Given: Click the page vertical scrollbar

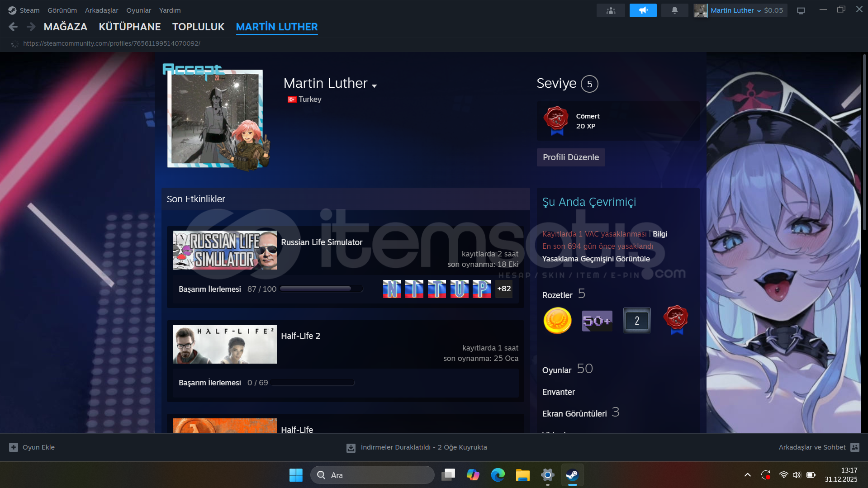Looking at the screenshot, I should pyautogui.click(x=864, y=142).
